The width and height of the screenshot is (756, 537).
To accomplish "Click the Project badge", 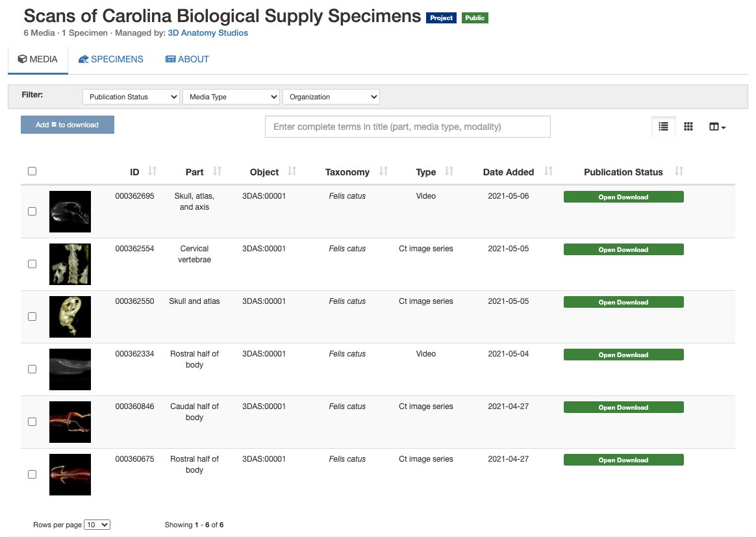I will point(441,18).
